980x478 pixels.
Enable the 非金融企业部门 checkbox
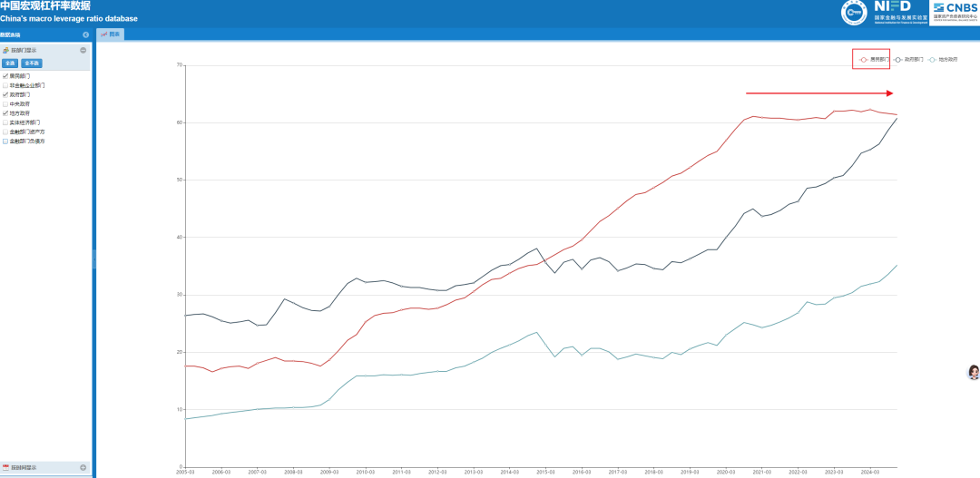pos(5,85)
